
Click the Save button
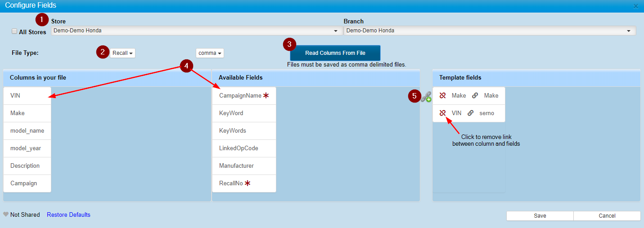pyautogui.click(x=540, y=216)
